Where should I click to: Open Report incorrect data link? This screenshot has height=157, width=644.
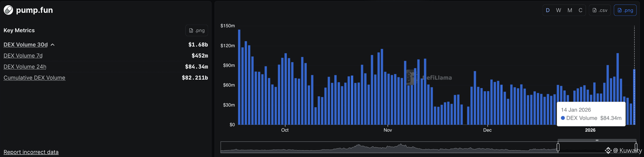tap(31, 152)
